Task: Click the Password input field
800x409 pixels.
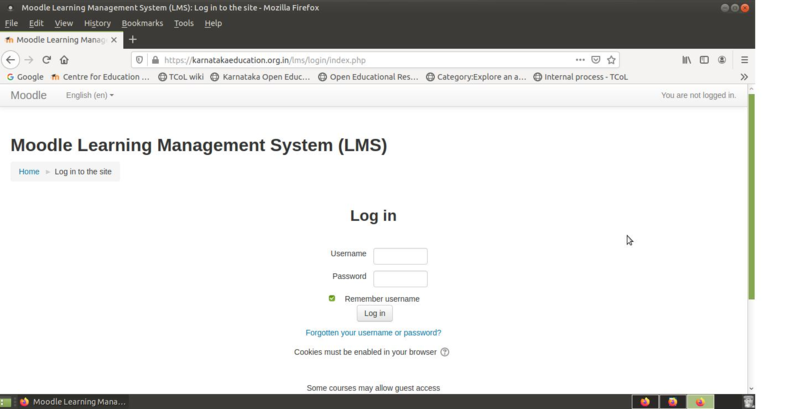Action: pos(401,278)
